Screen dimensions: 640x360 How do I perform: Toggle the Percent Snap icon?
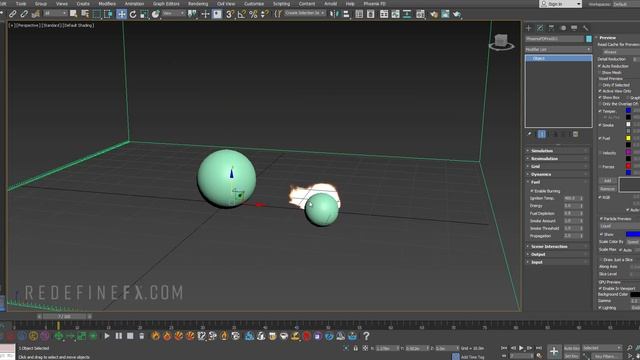(x=253, y=14)
